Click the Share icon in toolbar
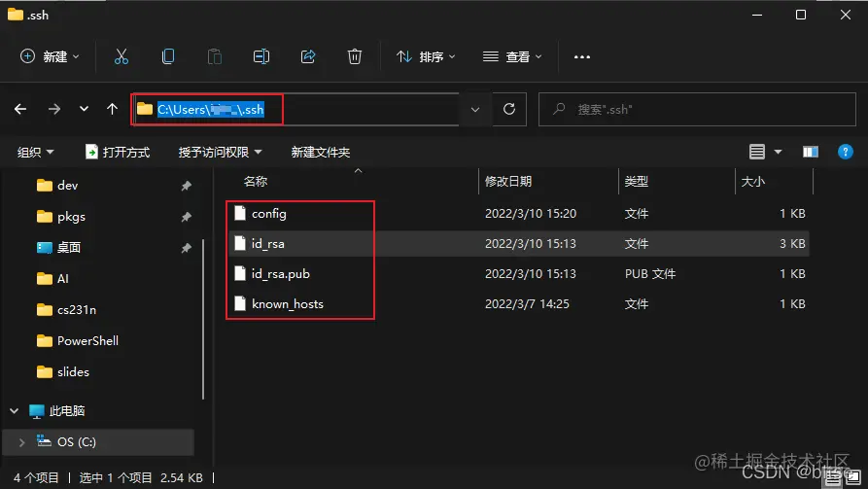868x489 pixels. click(308, 56)
